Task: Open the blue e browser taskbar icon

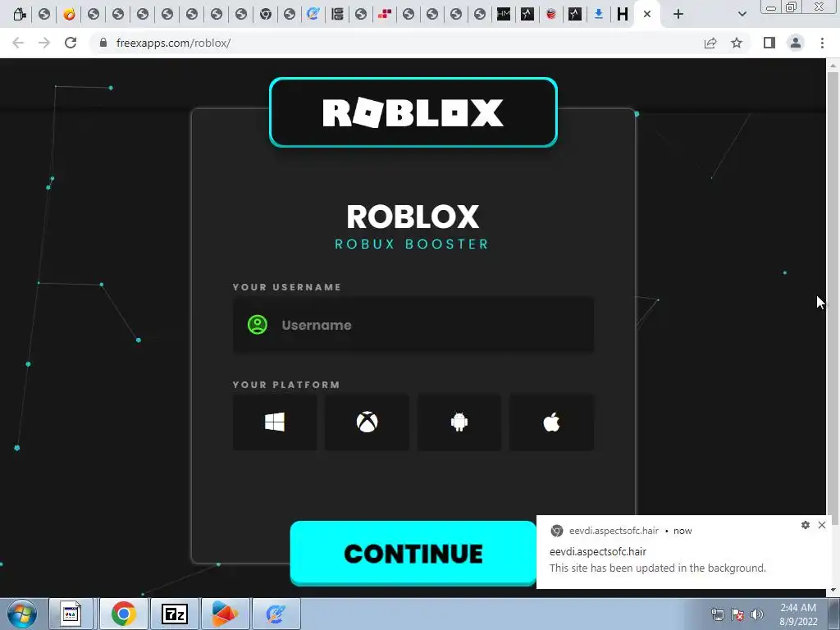Action: [x=276, y=614]
